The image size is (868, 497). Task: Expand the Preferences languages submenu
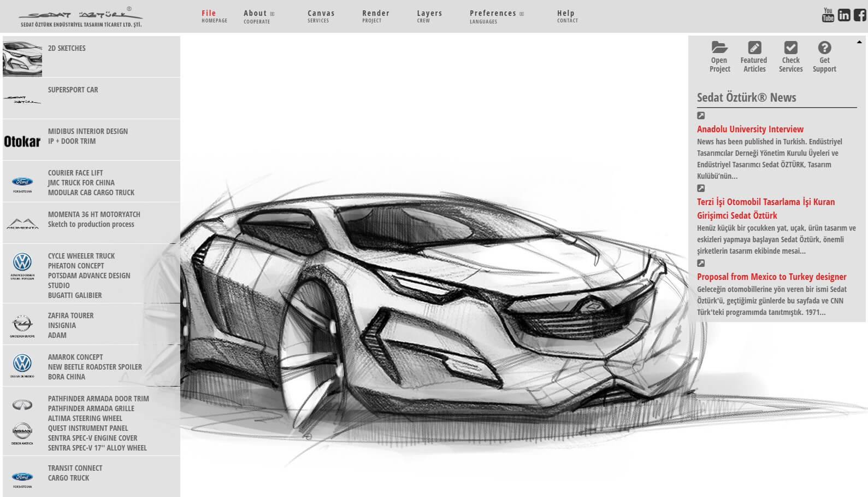tap(522, 14)
